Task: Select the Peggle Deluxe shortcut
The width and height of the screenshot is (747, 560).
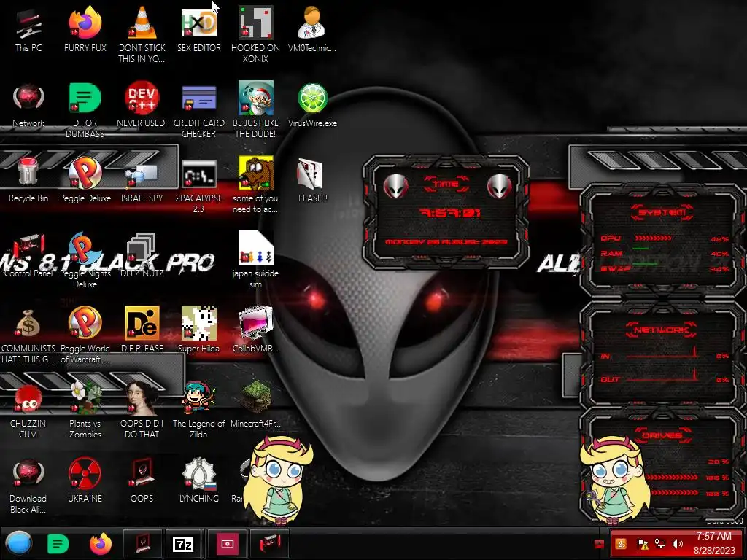Action: pyautogui.click(x=85, y=174)
